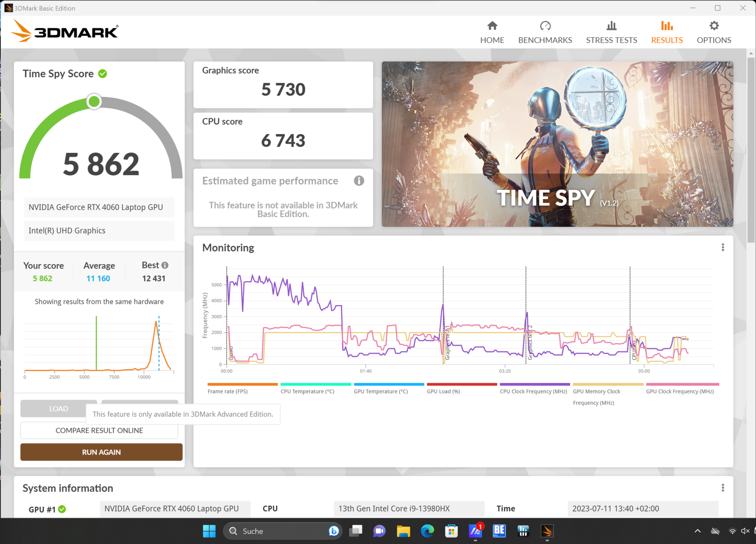Click the Time value 2023-07-11 13:40

pos(643,509)
